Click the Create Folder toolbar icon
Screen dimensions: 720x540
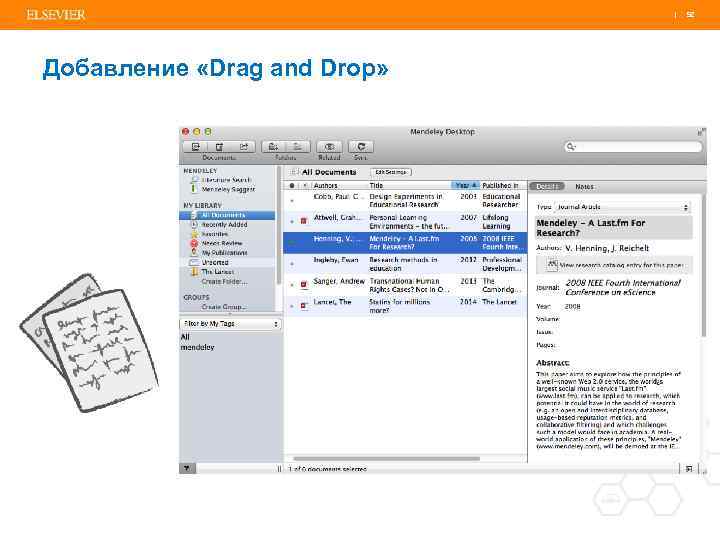click(x=274, y=146)
